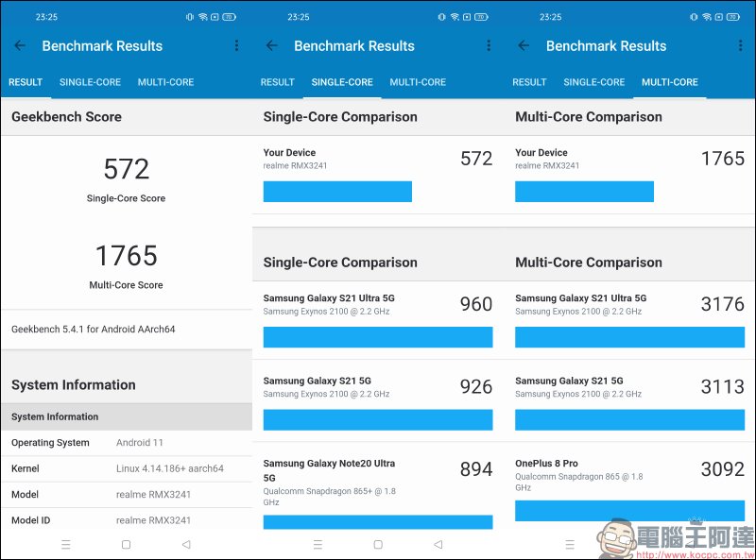Tap recent apps nav icon in left screen
Image resolution: width=756 pixels, height=560 pixels.
(x=66, y=545)
